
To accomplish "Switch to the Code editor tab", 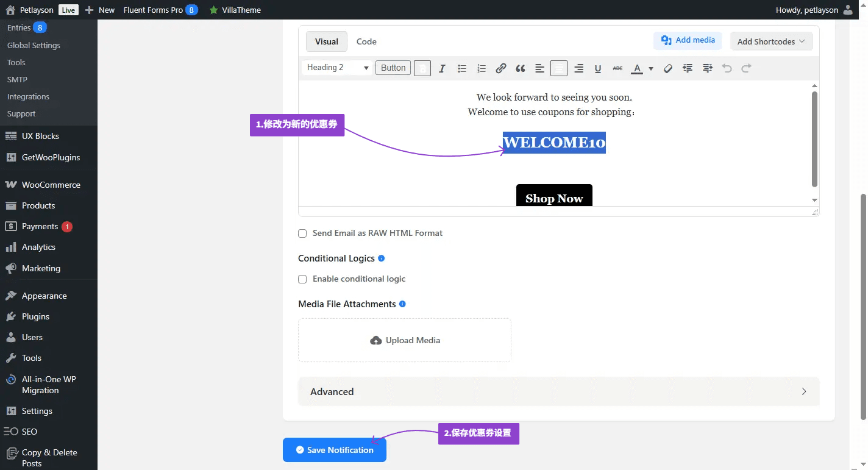I will [x=366, y=41].
